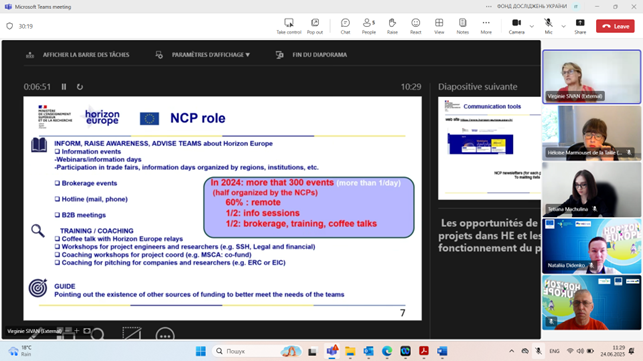
Task: Click 'Brokerage events' bullet on slide
Action: (89, 183)
